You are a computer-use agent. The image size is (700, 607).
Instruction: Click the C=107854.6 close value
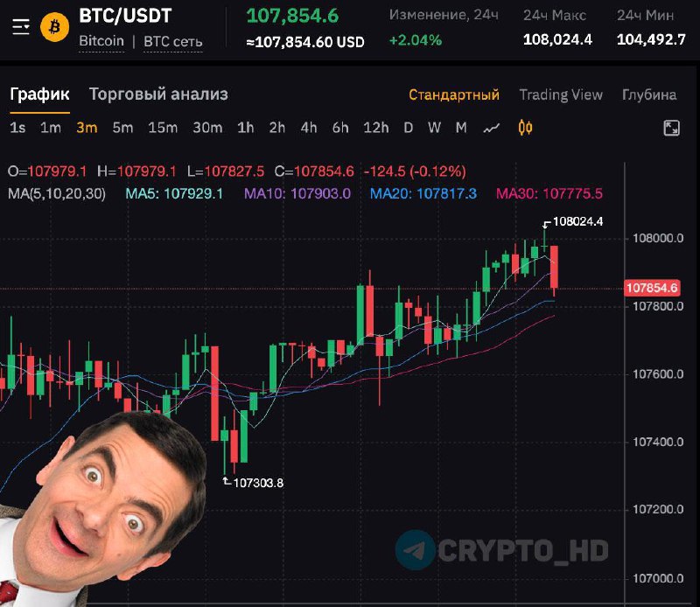(314, 171)
